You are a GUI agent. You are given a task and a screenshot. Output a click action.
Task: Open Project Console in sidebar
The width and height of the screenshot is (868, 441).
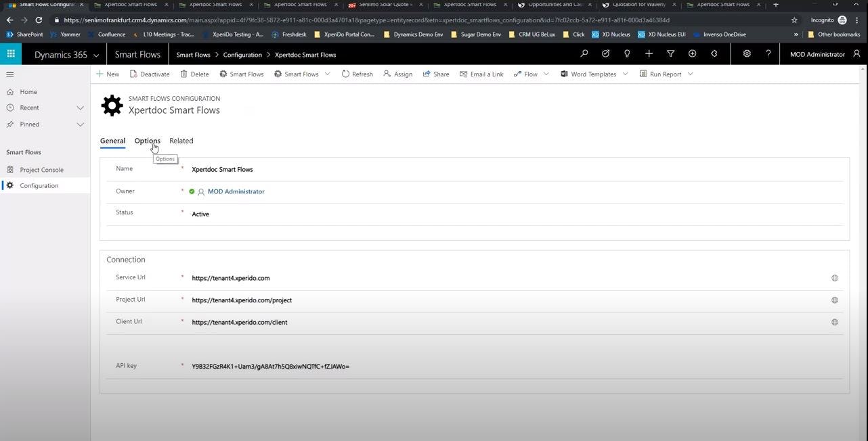click(41, 170)
